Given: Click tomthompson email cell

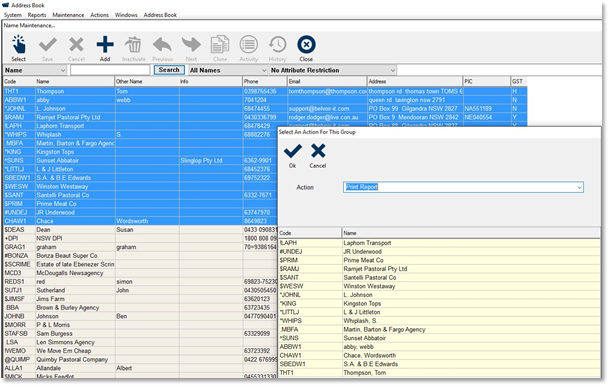Looking at the screenshot, I should pos(327,91).
